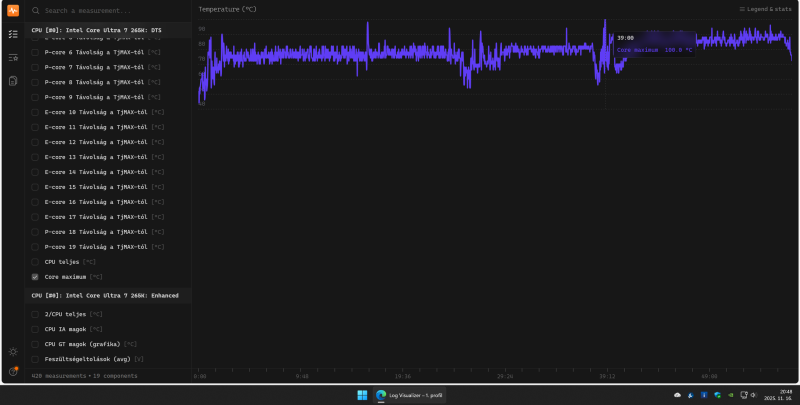The width and height of the screenshot is (800, 405).
Task: Click the orange Log Visualizer logo icon
Action: tap(13, 10)
